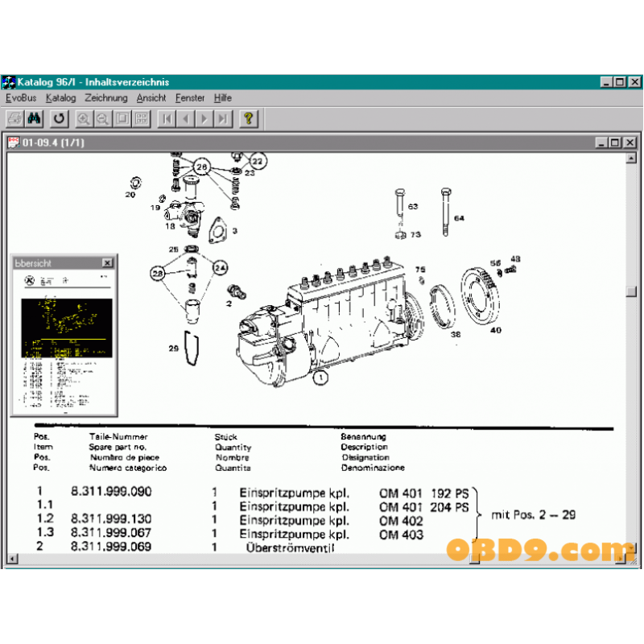Click part label 64 next to bolt
Screen dimensions: 644x644
[x=459, y=218]
